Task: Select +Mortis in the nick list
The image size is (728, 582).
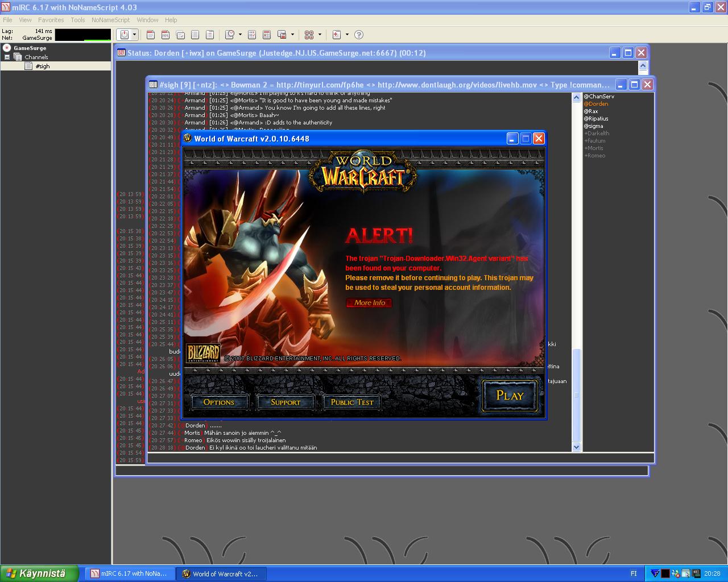Action: pyautogui.click(x=594, y=148)
